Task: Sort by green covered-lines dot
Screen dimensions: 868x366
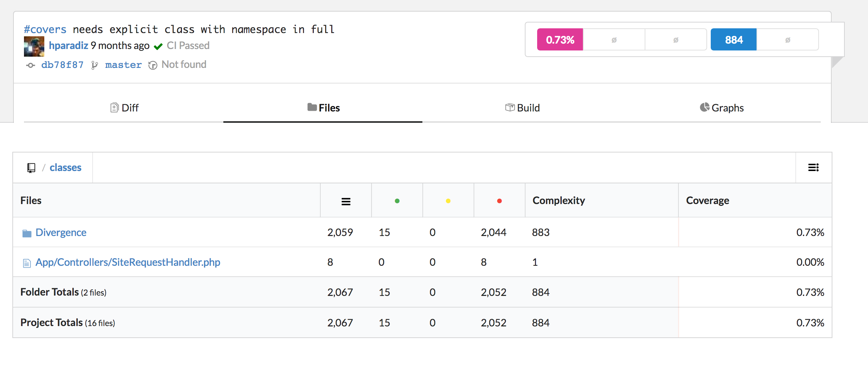Action: point(397,201)
